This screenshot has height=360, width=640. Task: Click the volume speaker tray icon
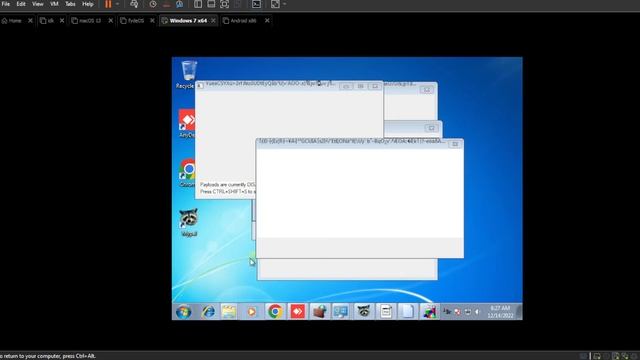(x=478, y=312)
